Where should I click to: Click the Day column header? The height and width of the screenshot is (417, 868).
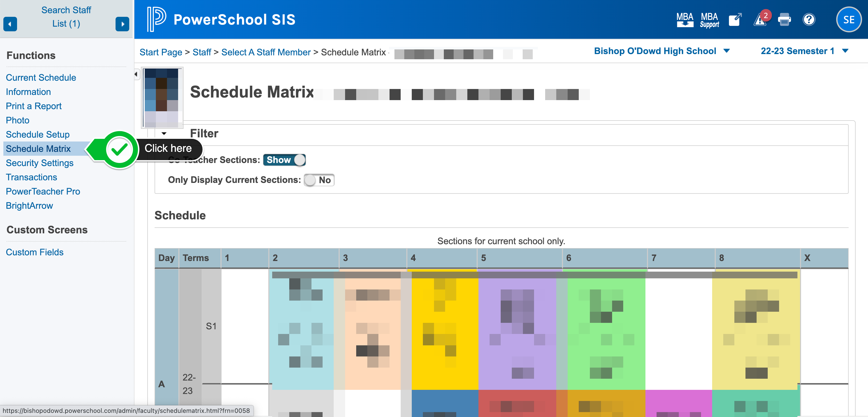pyautogui.click(x=166, y=258)
